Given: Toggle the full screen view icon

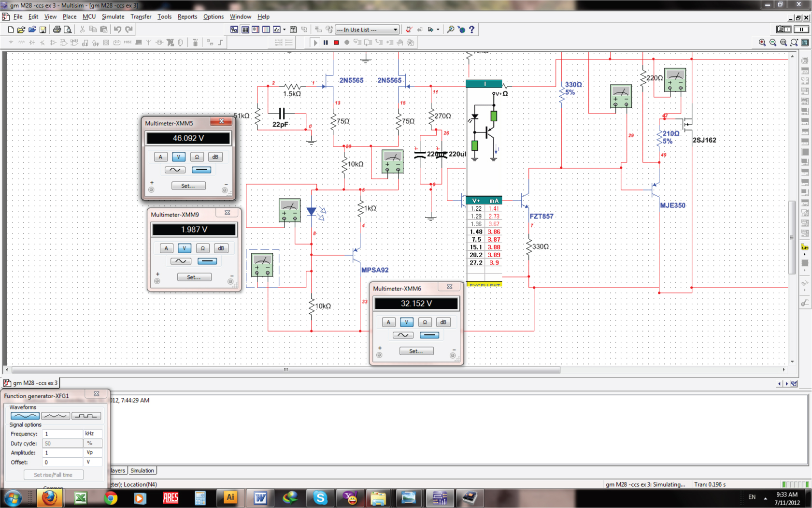Looking at the screenshot, I should tap(805, 43).
